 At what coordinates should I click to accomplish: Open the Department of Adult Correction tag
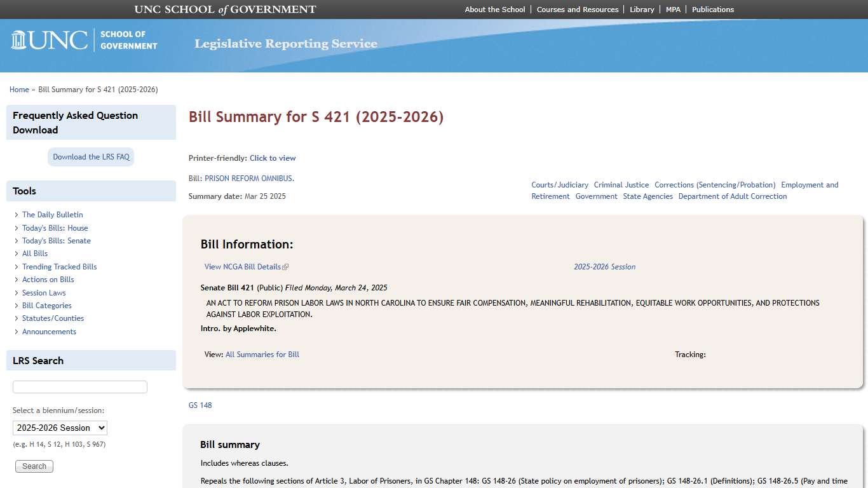[733, 196]
